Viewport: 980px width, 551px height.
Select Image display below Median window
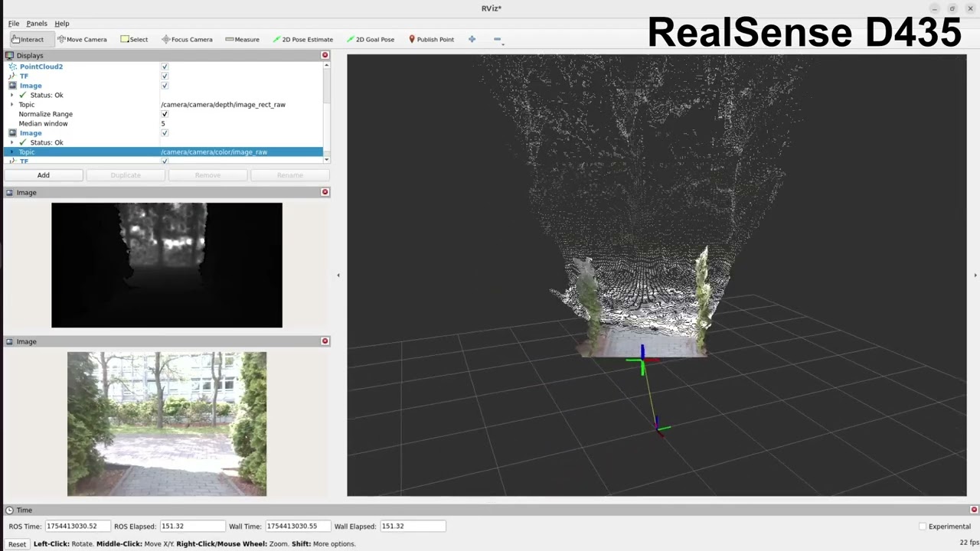31,133
